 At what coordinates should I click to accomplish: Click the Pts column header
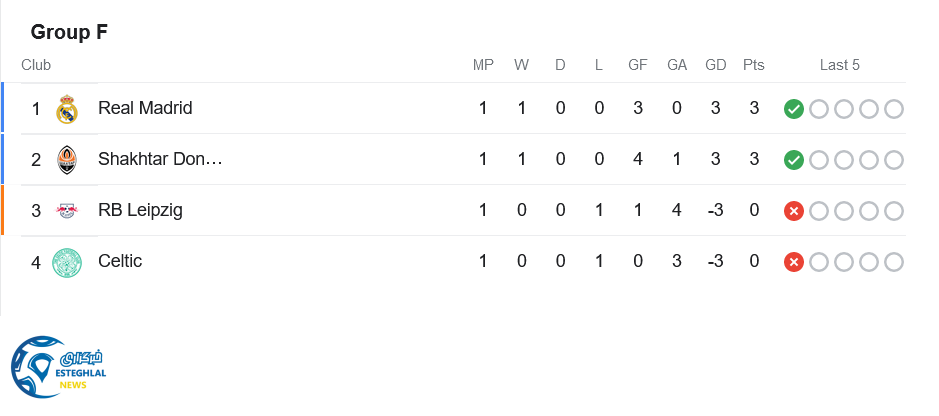coord(754,65)
